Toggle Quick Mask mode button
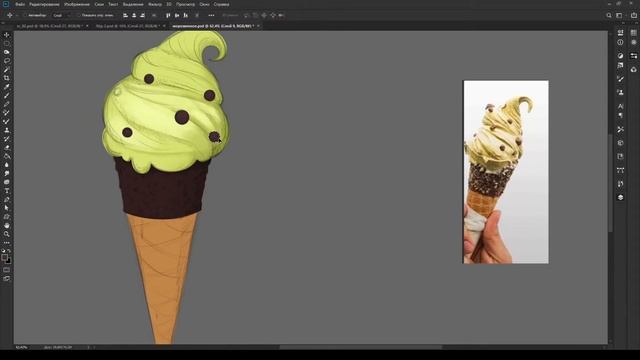Viewport: 640px width, 360px height. (7, 270)
